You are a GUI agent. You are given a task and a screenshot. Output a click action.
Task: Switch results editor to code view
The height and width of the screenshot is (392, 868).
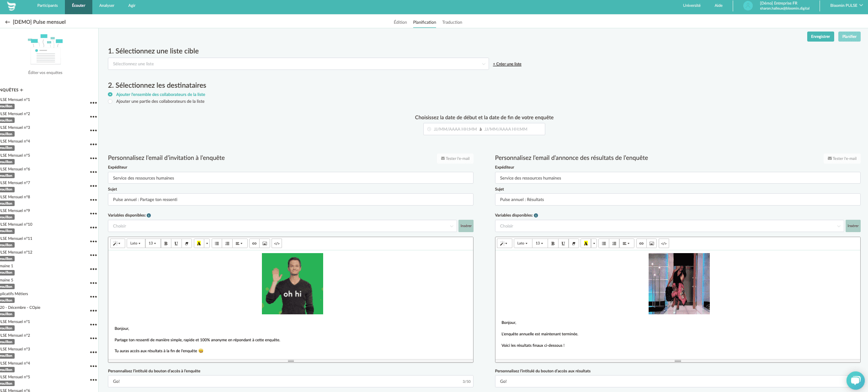(x=664, y=244)
